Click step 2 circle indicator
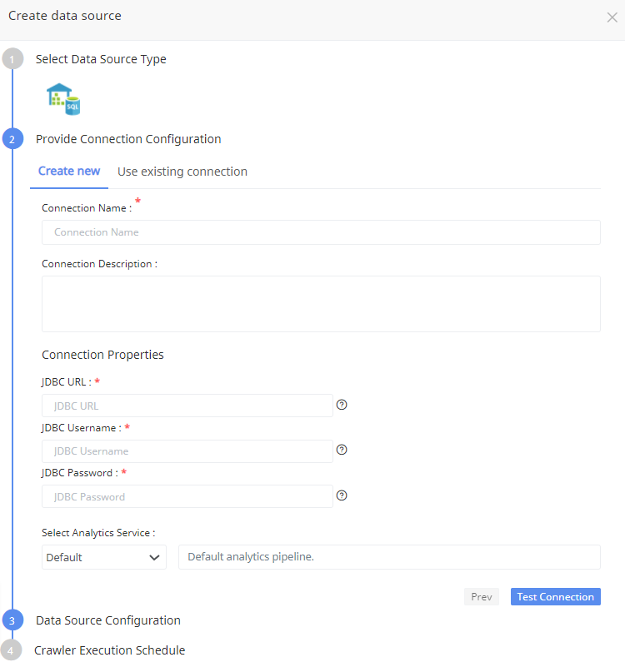This screenshot has height=672, width=625. pos(12,139)
